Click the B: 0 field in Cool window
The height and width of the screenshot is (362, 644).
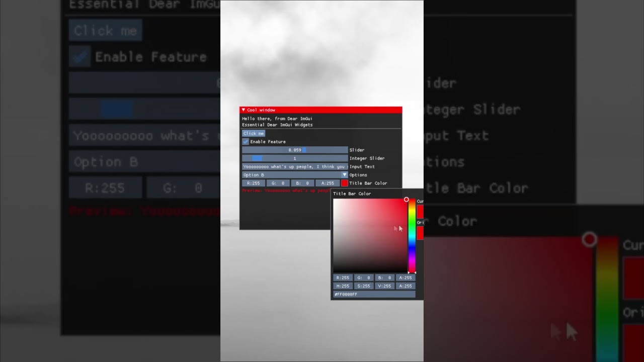pos(303,184)
